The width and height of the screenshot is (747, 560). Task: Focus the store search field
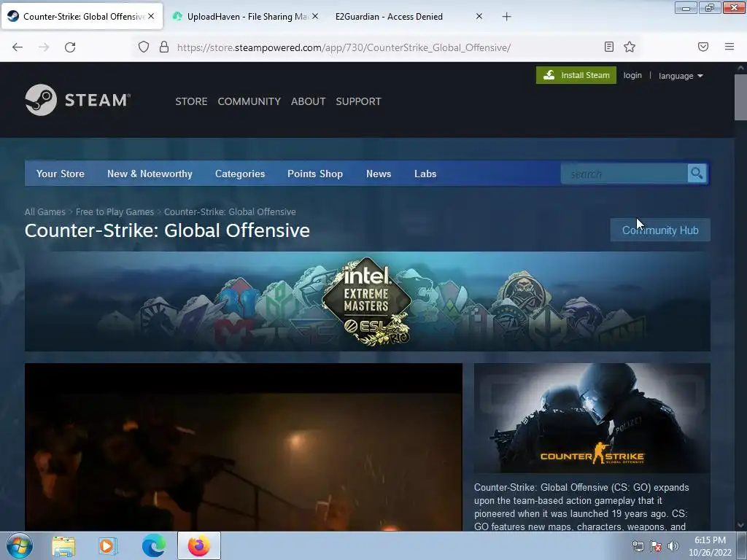click(624, 174)
